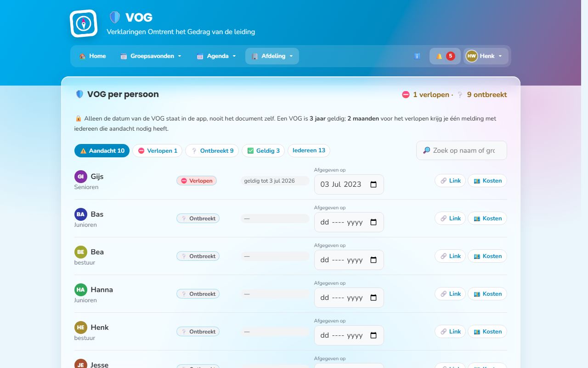Click Bea's BE avatar
This screenshot has width=588, height=368.
[x=81, y=252]
